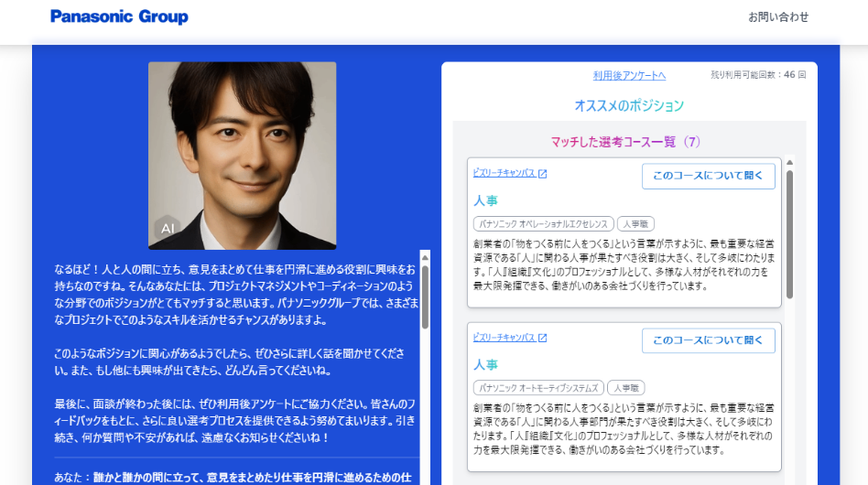868x485 pixels.
Task: Click the Panasonic Group logo
Action: tap(119, 16)
